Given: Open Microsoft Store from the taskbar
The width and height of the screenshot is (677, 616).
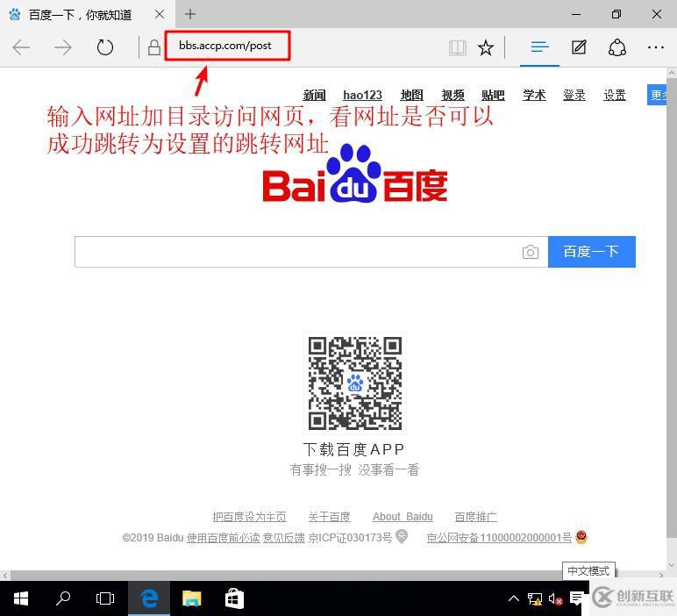Looking at the screenshot, I should 234,598.
